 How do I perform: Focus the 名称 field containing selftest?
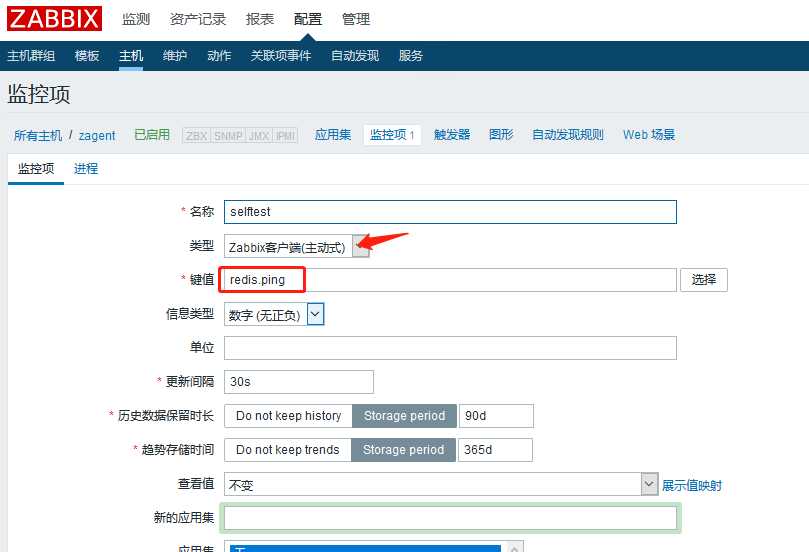pos(450,212)
